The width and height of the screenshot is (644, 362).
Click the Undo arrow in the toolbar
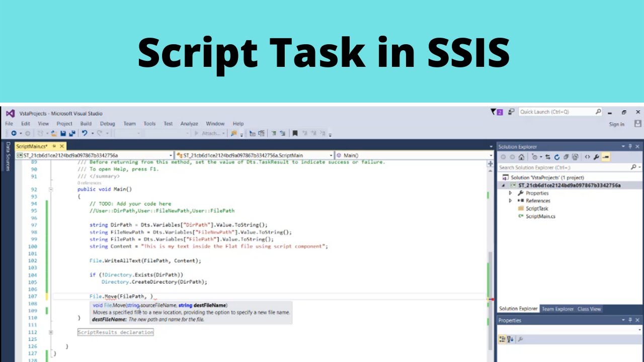point(85,133)
